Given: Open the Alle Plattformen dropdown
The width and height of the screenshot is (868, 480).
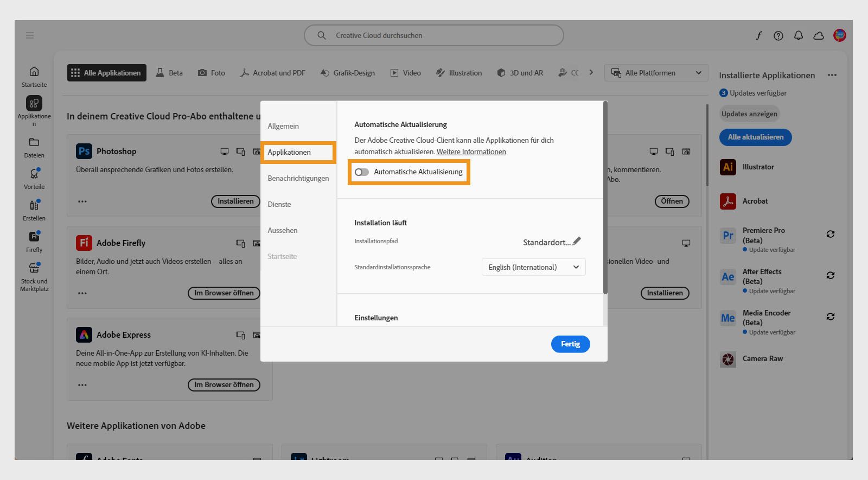Looking at the screenshot, I should click(x=656, y=73).
